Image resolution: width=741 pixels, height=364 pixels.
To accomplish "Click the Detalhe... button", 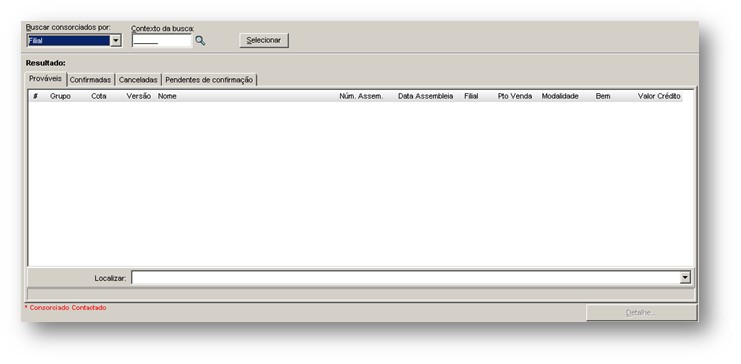I will (641, 313).
